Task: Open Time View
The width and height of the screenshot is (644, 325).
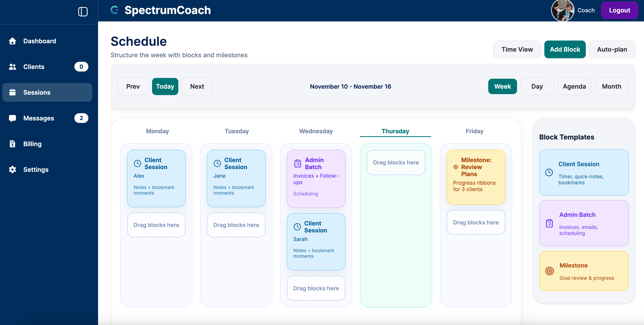Action: (x=517, y=49)
